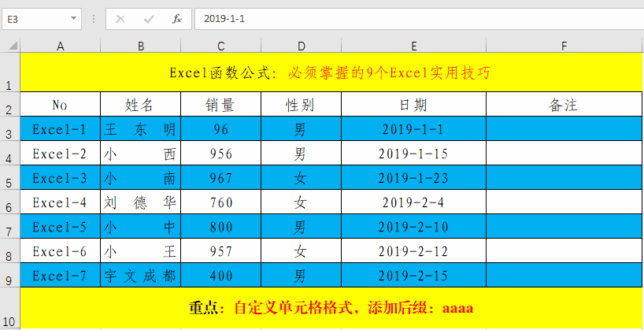The width and height of the screenshot is (644, 330).
Task: Select cell Excel-3
Action: click(x=61, y=177)
